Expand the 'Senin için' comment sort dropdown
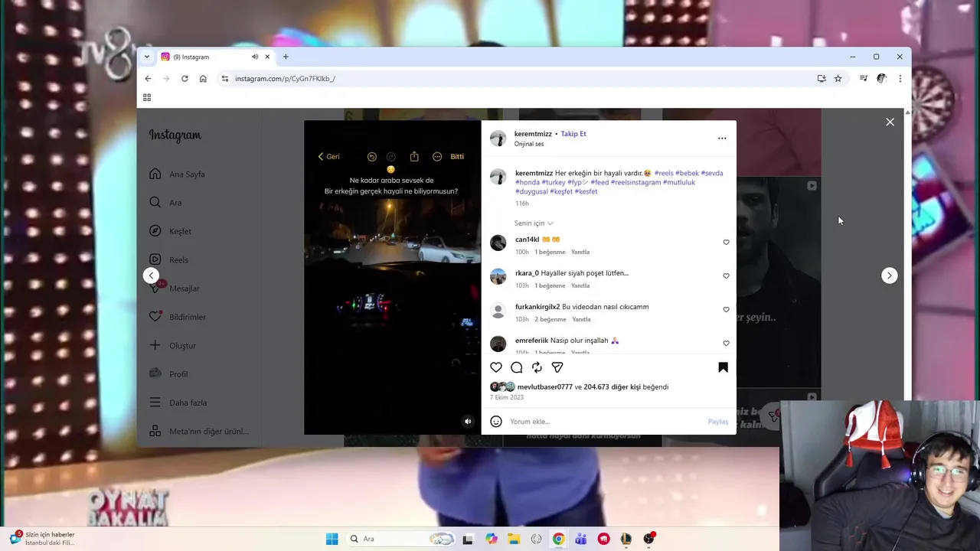This screenshot has height=551, width=980. [534, 223]
